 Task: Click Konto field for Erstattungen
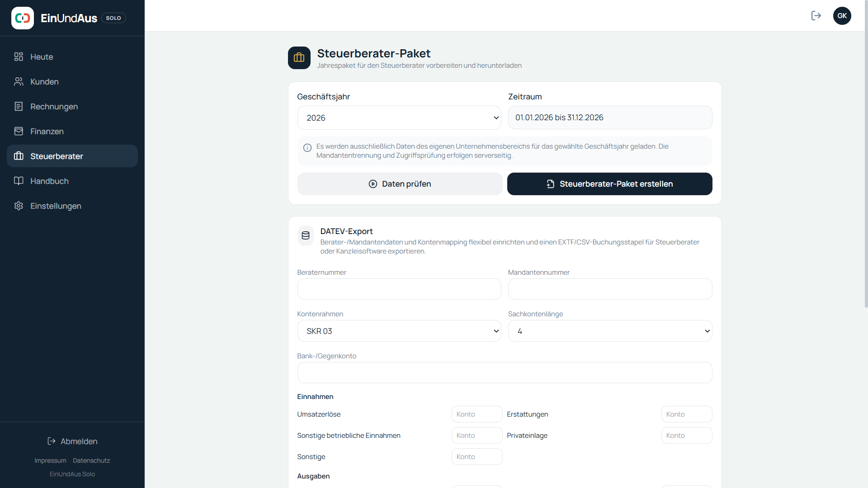[687, 414]
